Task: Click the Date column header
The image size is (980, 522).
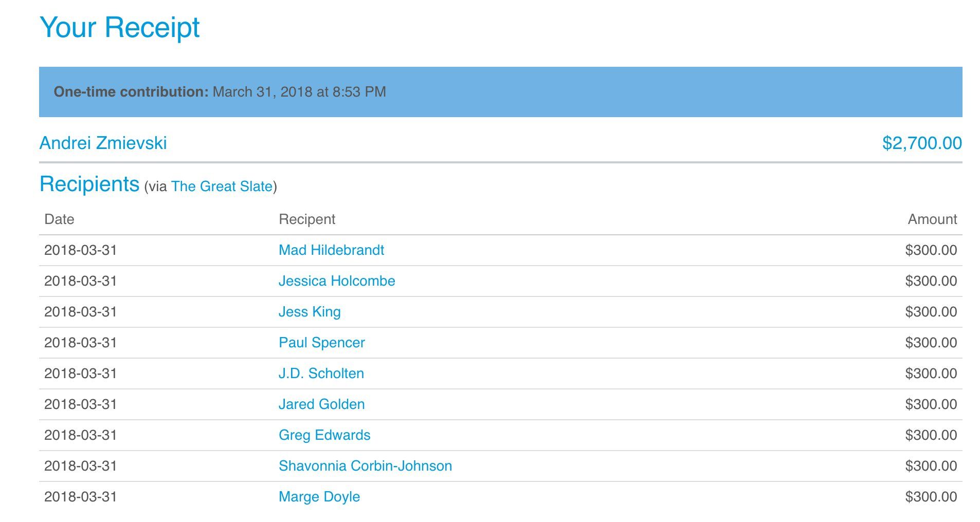Action: tap(59, 219)
